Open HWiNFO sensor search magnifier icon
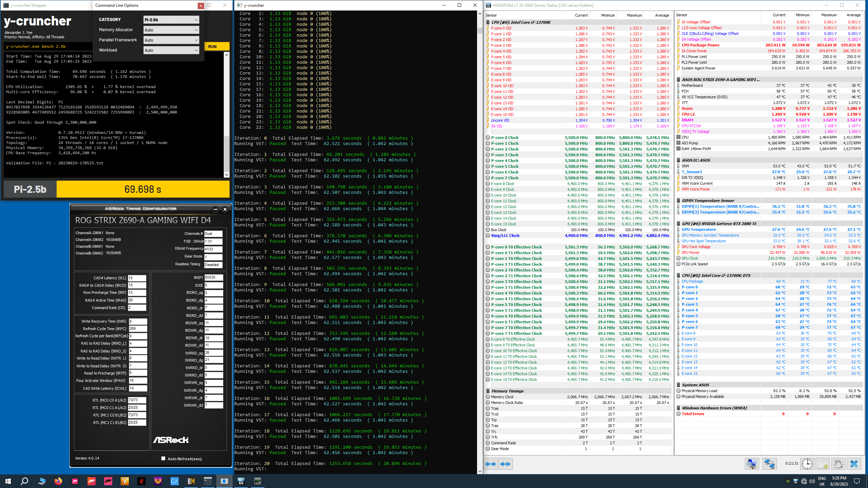This screenshot has width=868, height=488. [x=752, y=464]
